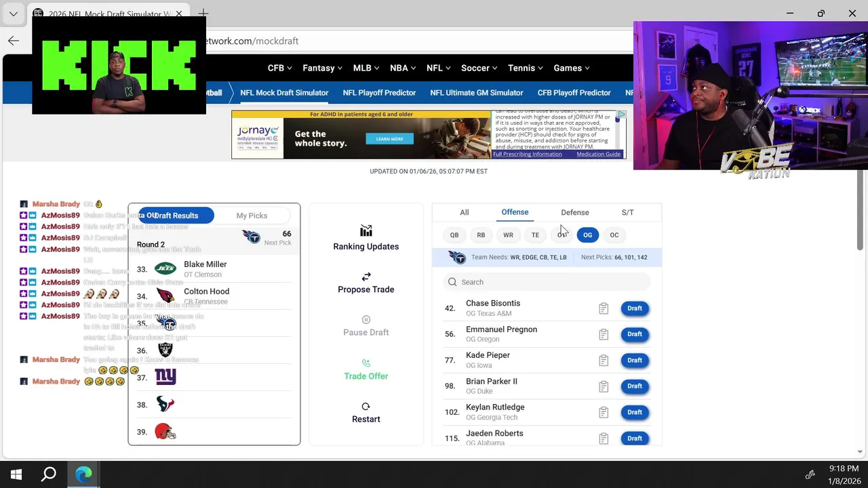Screen dimensions: 868x488
Task: Filter players by OC position
Action: (x=614, y=235)
